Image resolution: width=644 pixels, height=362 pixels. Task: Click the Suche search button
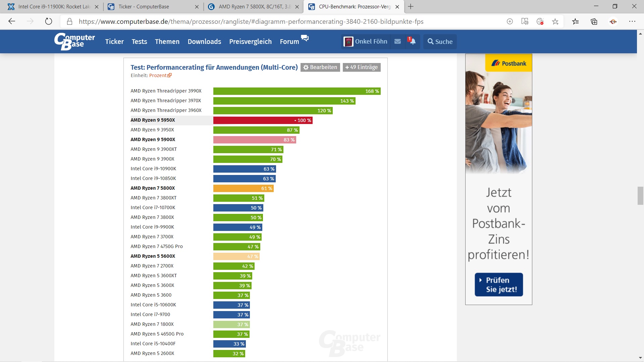tap(440, 42)
